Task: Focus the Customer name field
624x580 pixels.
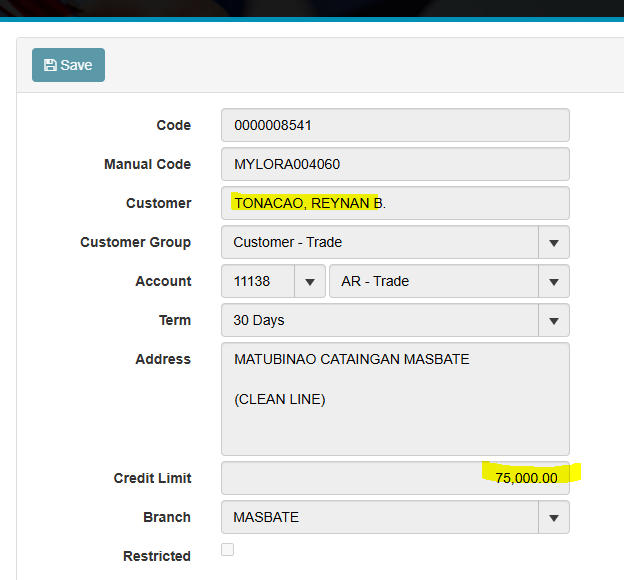Action: click(x=395, y=203)
